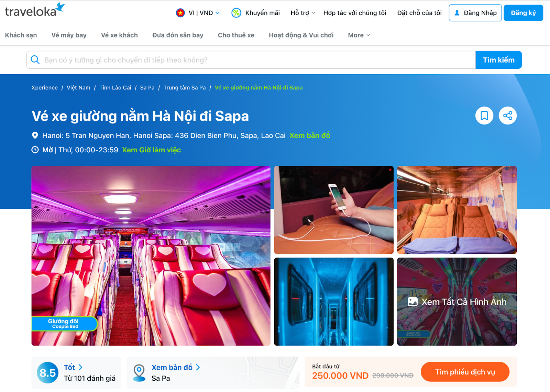This screenshot has width=550, height=392.
Task: Click Xem Tất Cả Hình Ảnh thumbnail
Action: pos(456,302)
